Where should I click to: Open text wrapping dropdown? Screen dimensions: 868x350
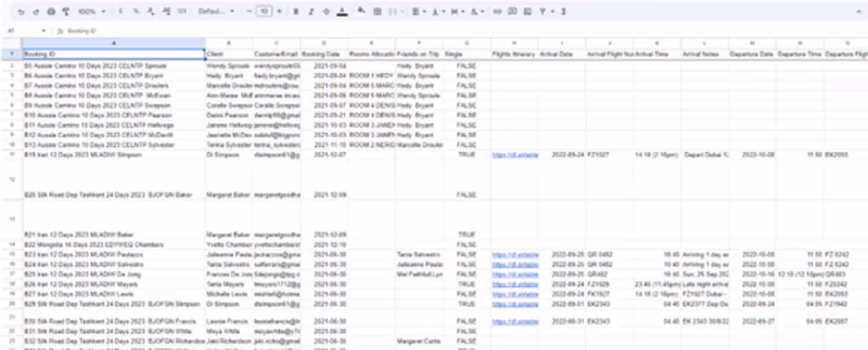(x=457, y=12)
